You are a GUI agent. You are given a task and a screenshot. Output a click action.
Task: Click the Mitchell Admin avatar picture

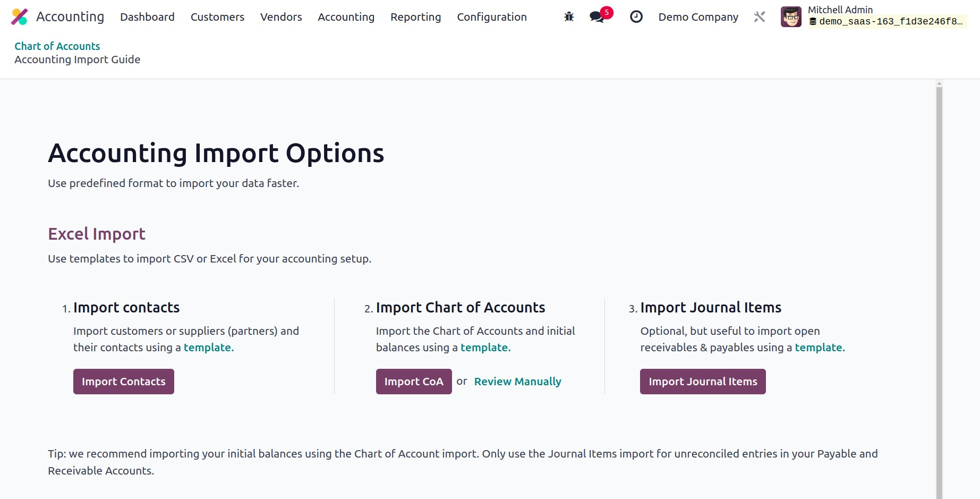coord(791,17)
